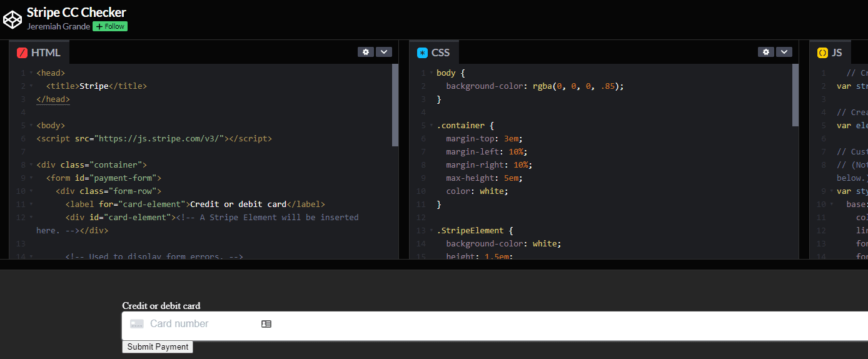Expand the HTML panel chevron menu
This screenshot has height=359, width=868.
pyautogui.click(x=384, y=52)
